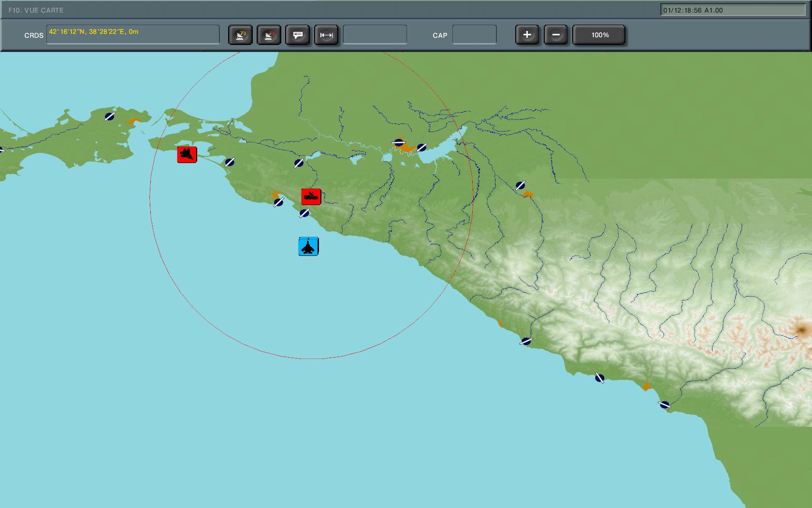Select the red enemy aircraft unit

coord(187,155)
